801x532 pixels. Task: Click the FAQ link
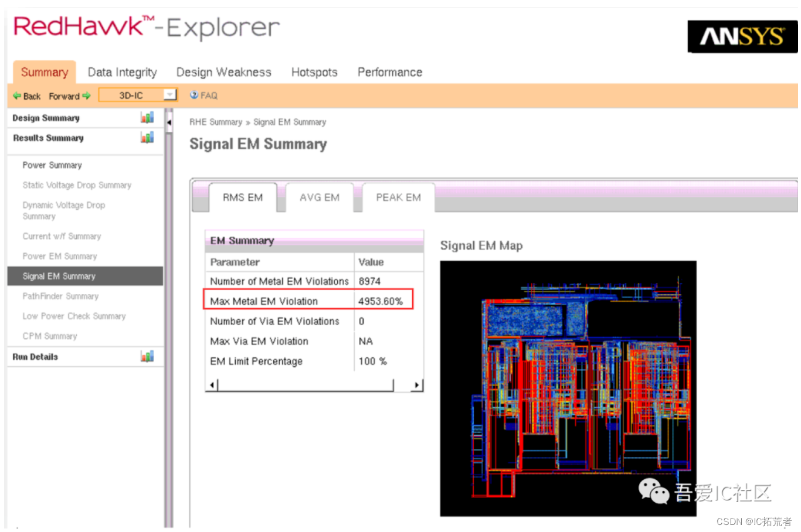(209, 96)
